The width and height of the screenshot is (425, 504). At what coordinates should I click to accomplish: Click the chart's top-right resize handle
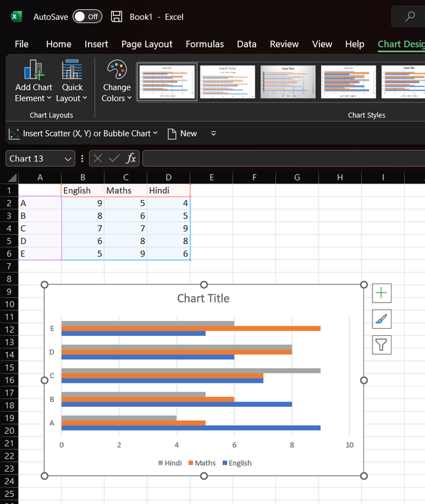[x=364, y=285]
